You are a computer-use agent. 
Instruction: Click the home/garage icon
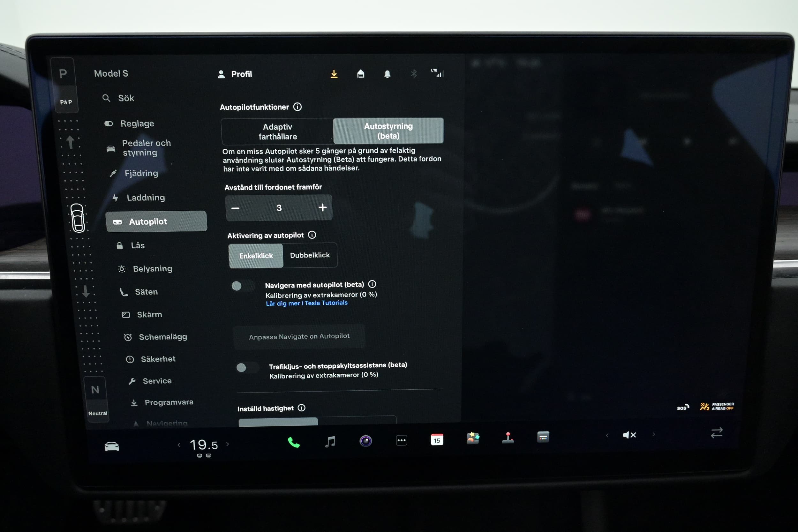tap(360, 74)
